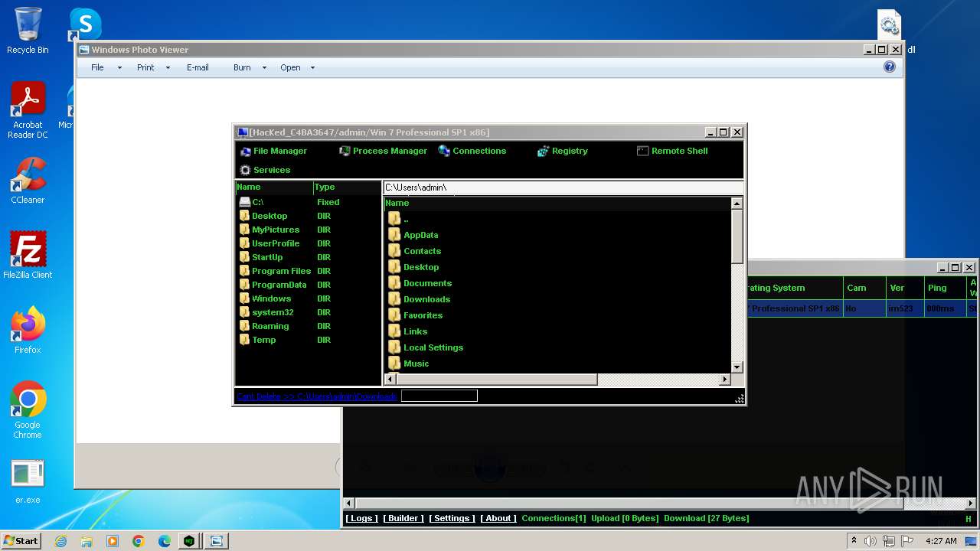980x551 pixels.
Task: Click the file list scroll right arrow
Action: 725,379
